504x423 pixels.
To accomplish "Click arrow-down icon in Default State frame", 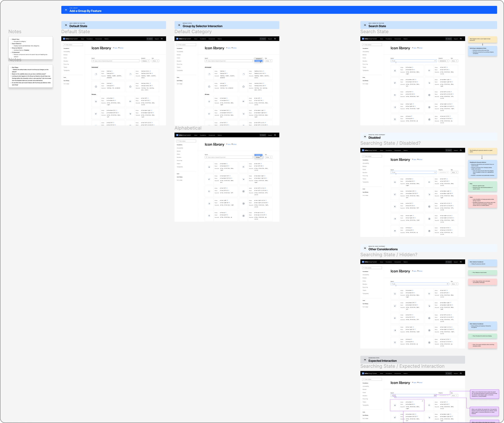I will 96,101.
